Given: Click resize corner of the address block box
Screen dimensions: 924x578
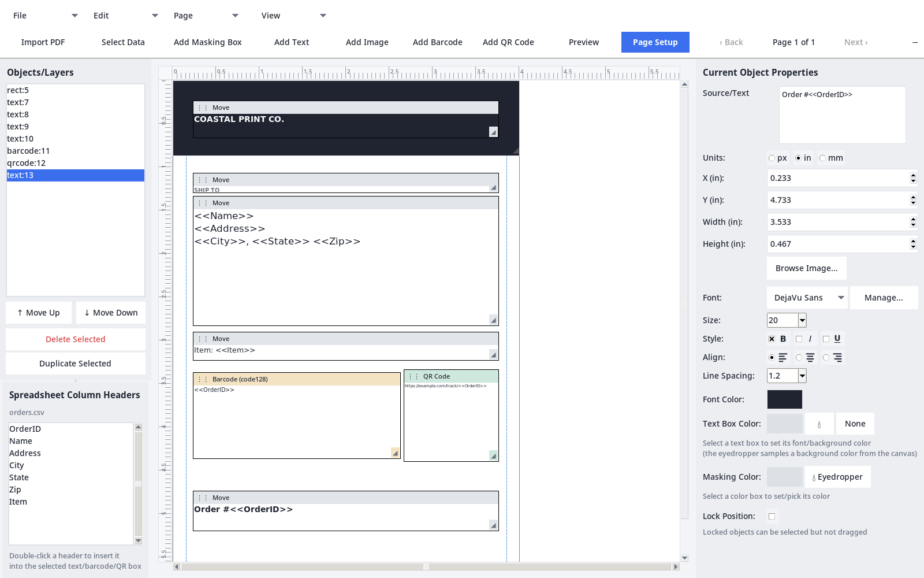Looking at the screenshot, I should click(493, 320).
